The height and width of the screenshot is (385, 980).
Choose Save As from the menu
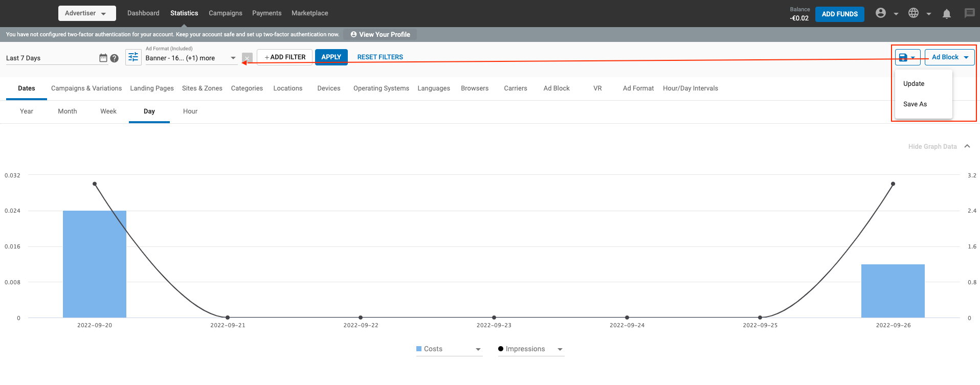(x=915, y=104)
